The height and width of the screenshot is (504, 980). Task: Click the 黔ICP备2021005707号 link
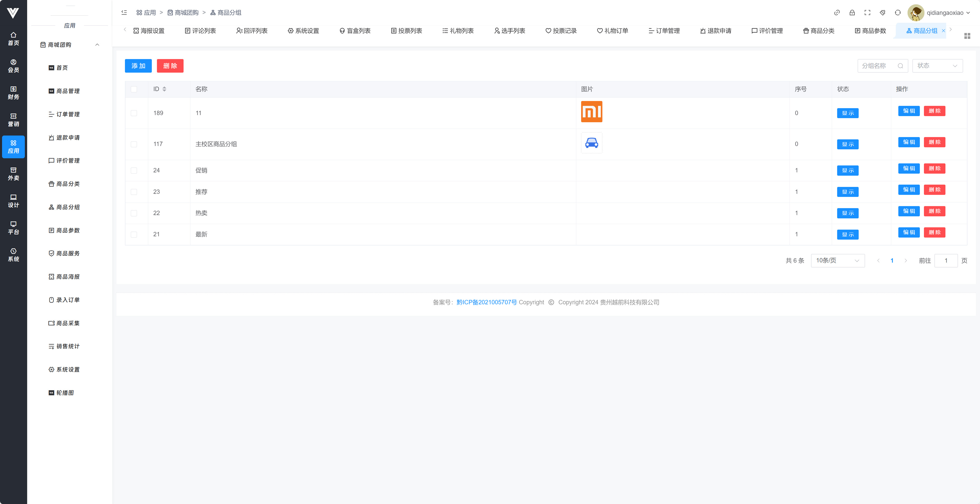pos(486,302)
